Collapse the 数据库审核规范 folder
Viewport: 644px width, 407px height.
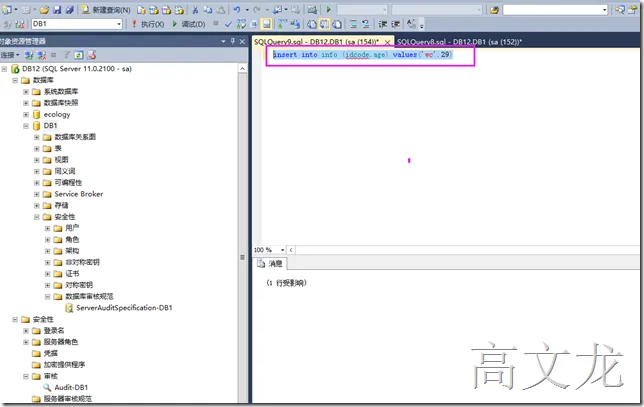click(47, 297)
